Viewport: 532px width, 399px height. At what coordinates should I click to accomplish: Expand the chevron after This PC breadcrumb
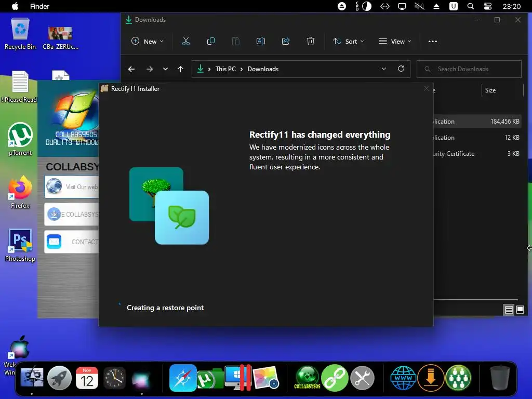[242, 69]
